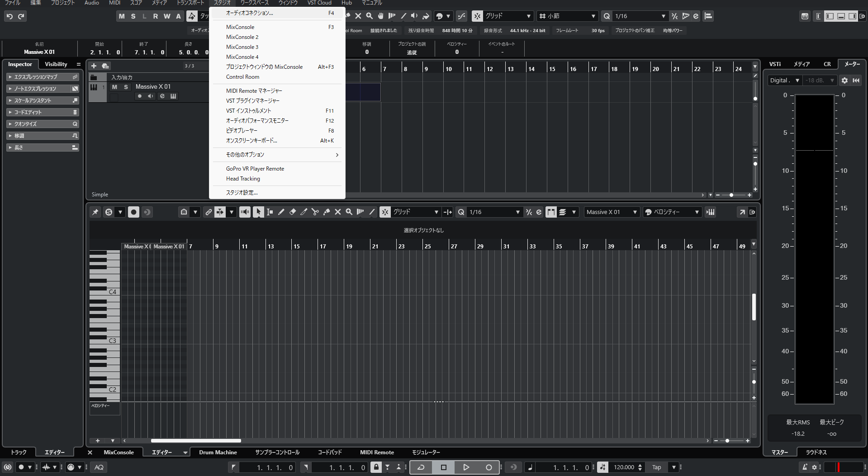Toggle Acoustic Feedback speaker in key editor

245,212
